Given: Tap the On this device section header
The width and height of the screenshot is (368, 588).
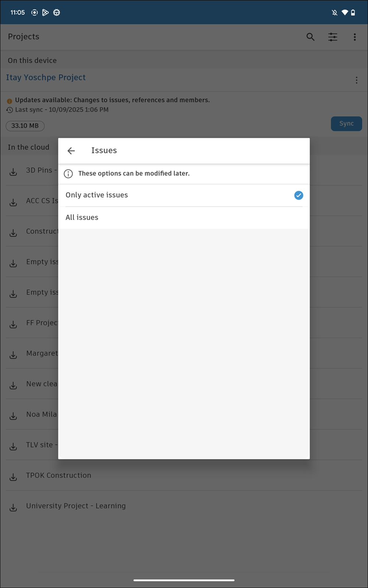Looking at the screenshot, I should [32, 60].
